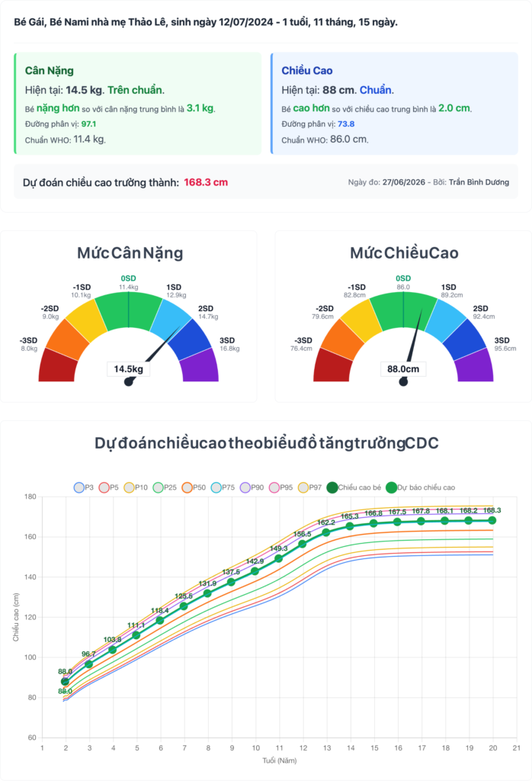Select the forecast data point labeled 103.8

[x=113, y=650]
